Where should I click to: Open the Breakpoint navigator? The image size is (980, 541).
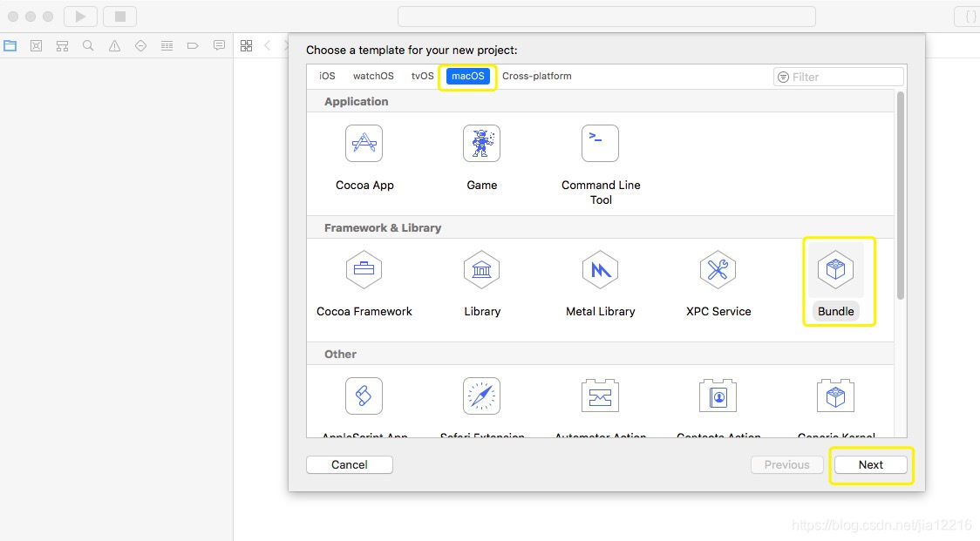193,45
